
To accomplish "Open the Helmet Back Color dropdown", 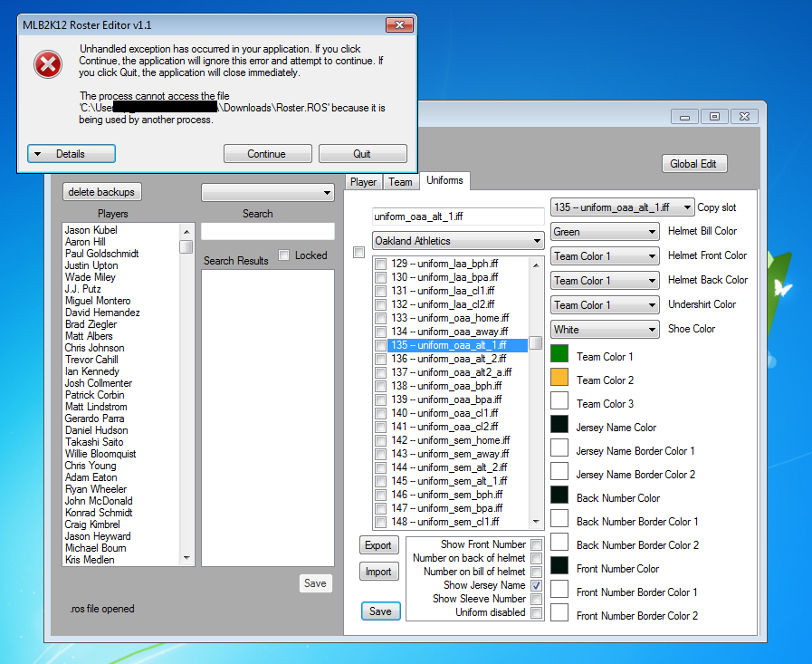I will [x=605, y=281].
